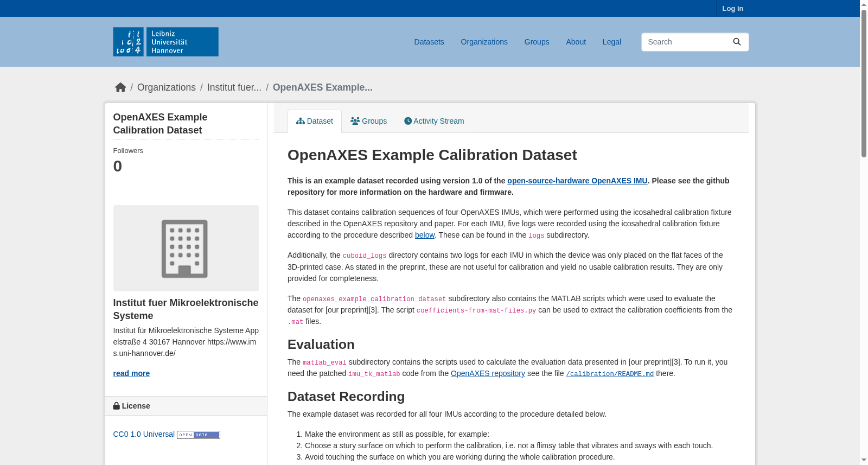Open the Organizations navigation item
Image resolution: width=868 pixels, height=465 pixels.
[484, 42]
